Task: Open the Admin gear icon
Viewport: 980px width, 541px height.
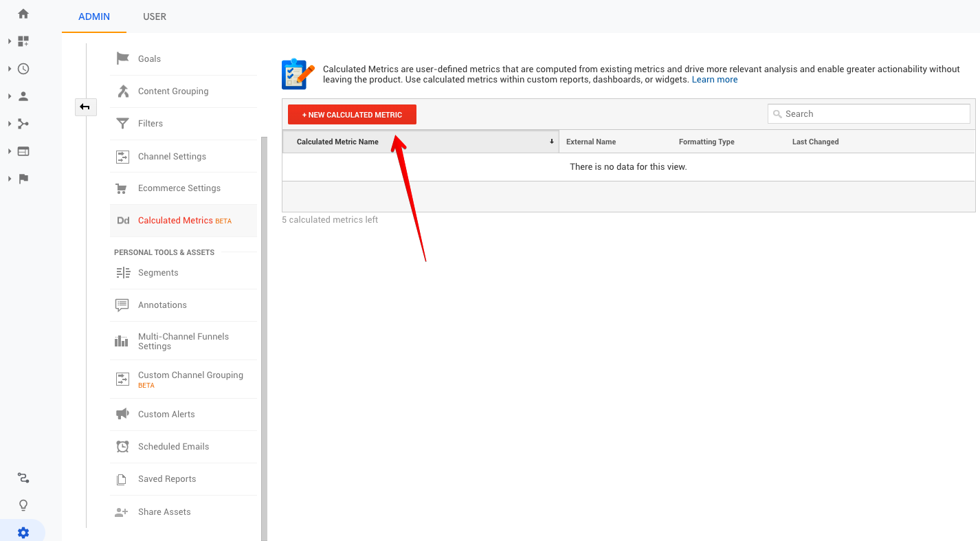Action: (23, 533)
